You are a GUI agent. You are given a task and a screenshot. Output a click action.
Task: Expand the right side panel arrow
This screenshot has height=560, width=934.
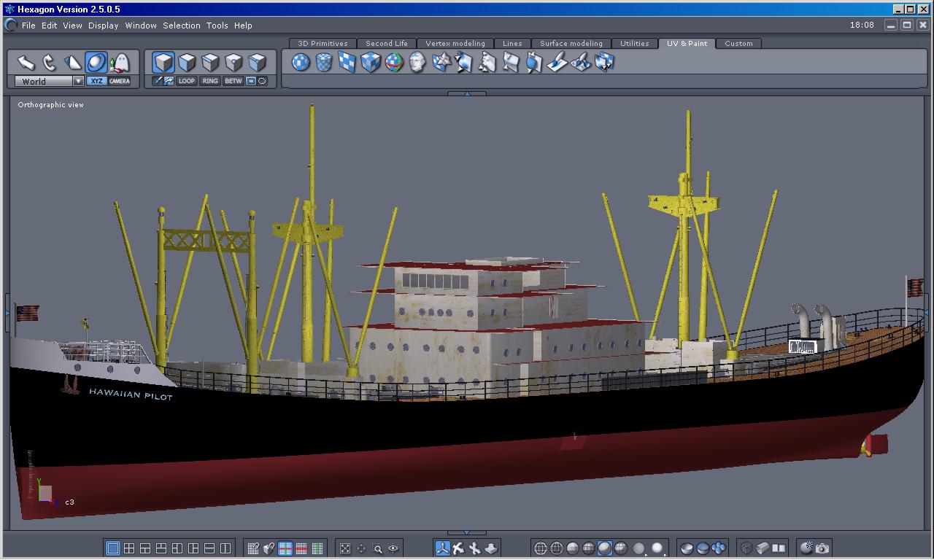coord(926,313)
